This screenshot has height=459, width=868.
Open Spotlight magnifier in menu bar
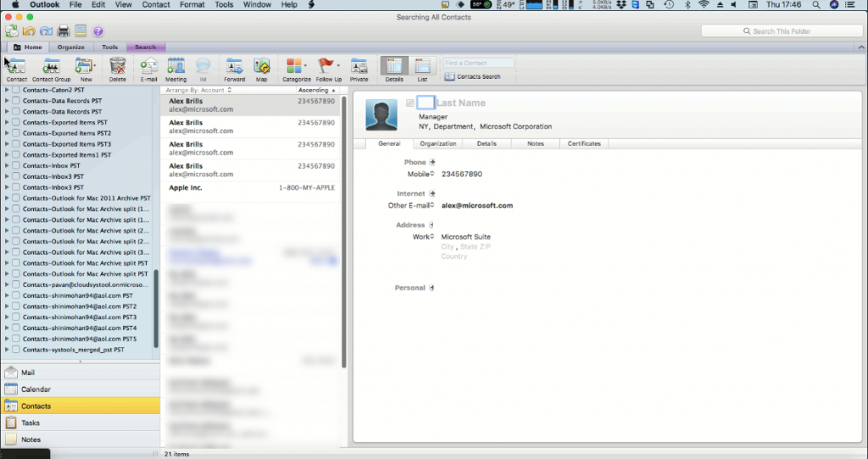pos(816,5)
